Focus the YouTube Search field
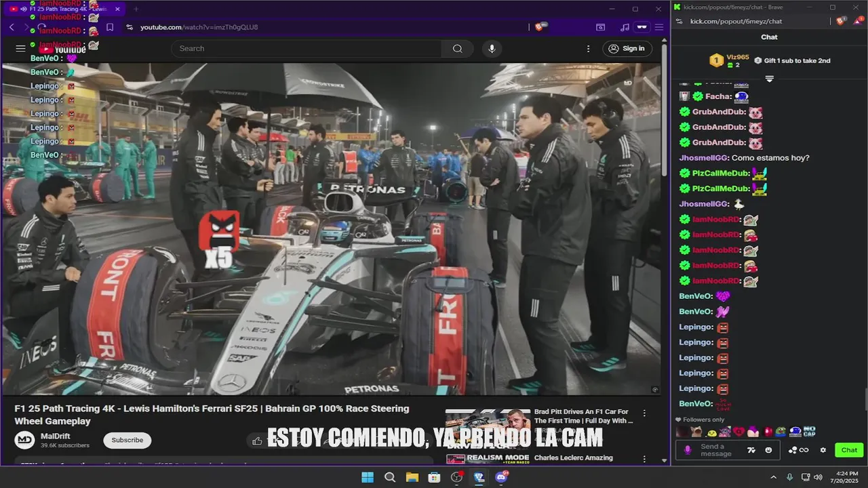 point(307,48)
